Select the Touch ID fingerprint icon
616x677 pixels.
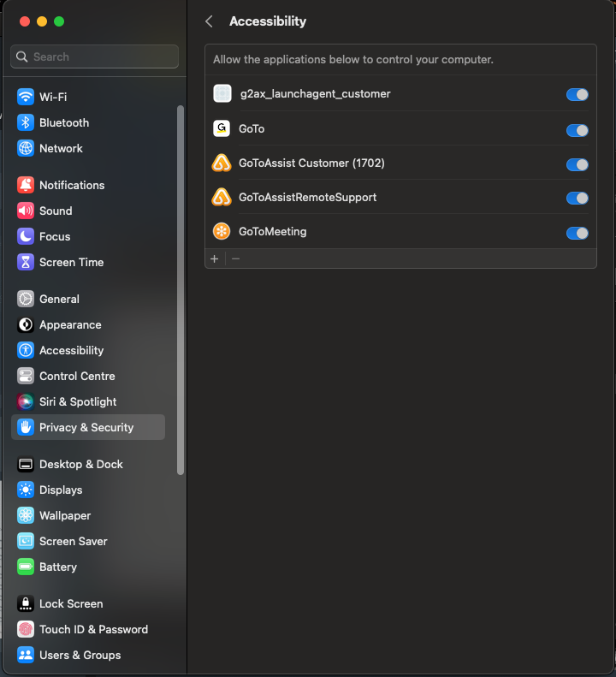click(26, 629)
